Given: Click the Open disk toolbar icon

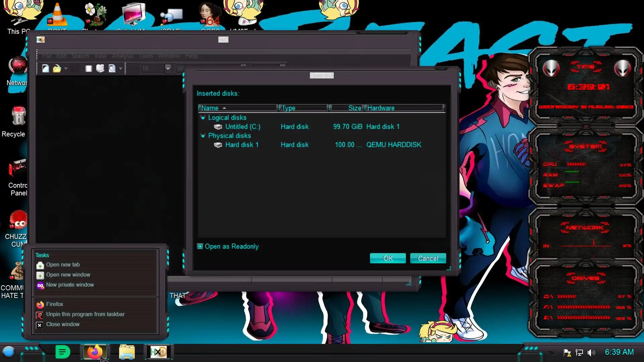Looking at the screenshot, I should (x=100, y=68).
